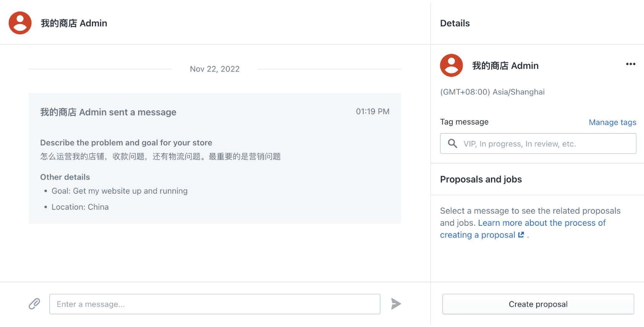Click the 我的商店 Admin name in Details
This screenshot has height=327, width=644.
click(505, 66)
